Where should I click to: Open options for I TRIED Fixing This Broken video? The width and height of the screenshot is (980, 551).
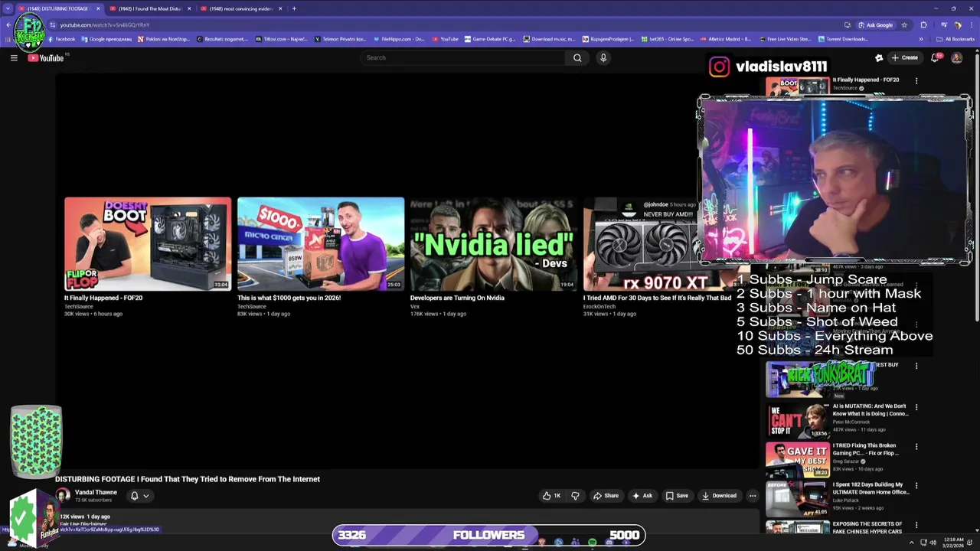pos(916,446)
